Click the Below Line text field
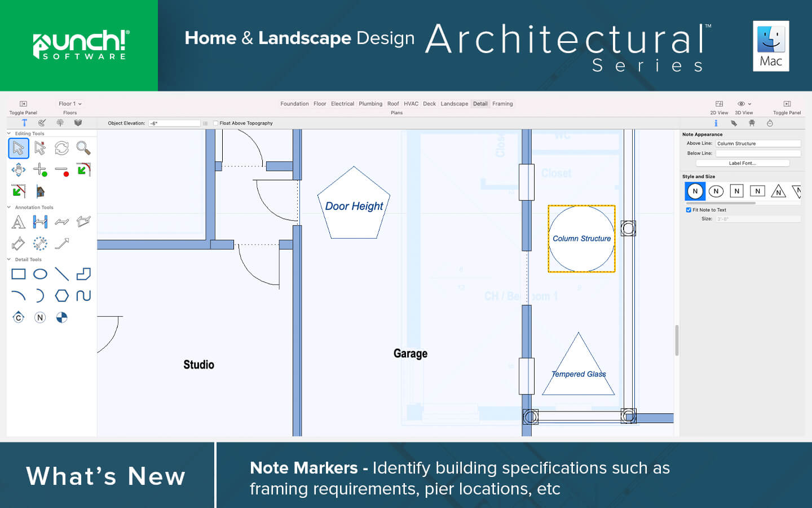The height and width of the screenshot is (508, 812). click(758, 153)
